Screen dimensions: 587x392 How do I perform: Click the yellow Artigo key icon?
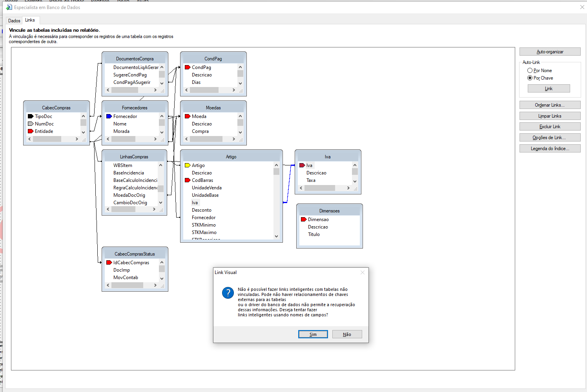tap(188, 165)
